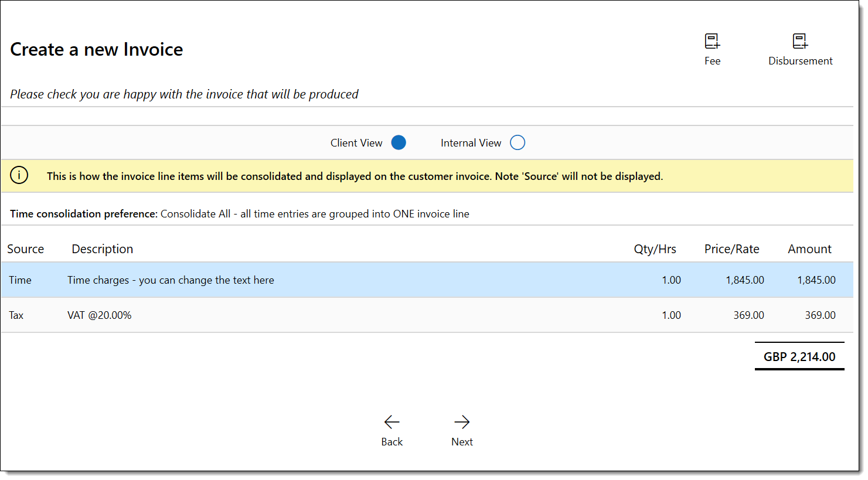Click the GBP 2,214.00 total amount
This screenshot has width=868, height=480.
point(799,356)
